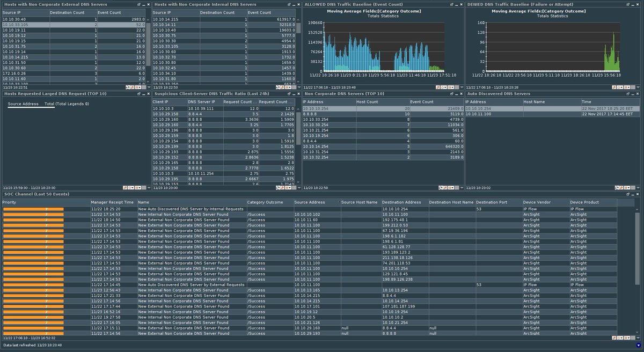Select the New Auto Discovered DNS Server by Internal Requests event

click(x=309, y=209)
